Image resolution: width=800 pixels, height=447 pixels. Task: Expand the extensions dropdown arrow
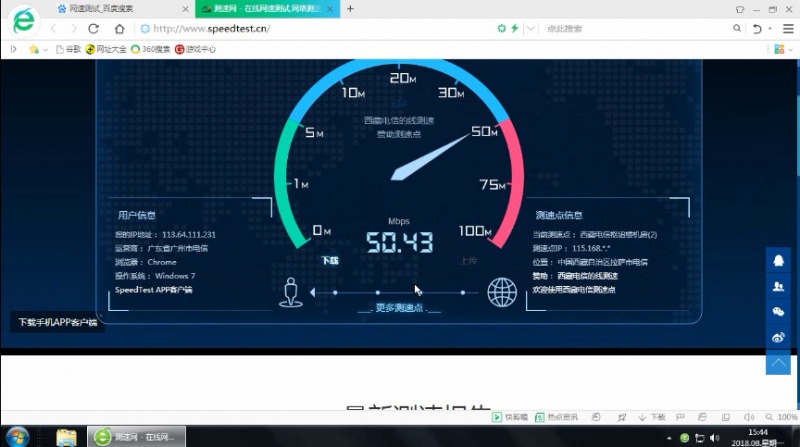(x=791, y=49)
